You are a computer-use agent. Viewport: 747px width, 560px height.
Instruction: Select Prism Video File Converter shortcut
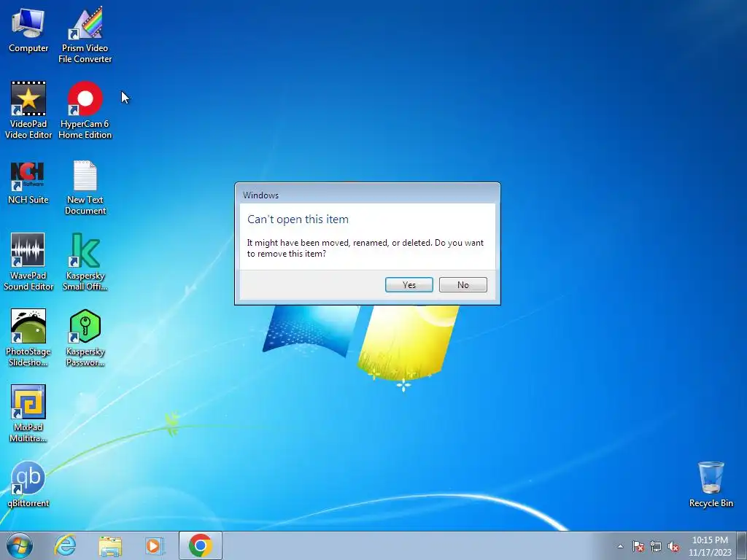85,35
